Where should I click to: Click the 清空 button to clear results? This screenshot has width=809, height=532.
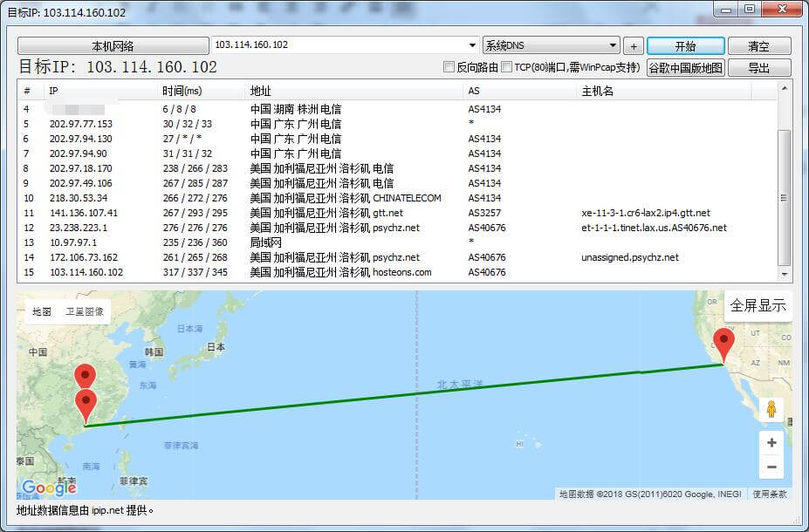coord(758,45)
